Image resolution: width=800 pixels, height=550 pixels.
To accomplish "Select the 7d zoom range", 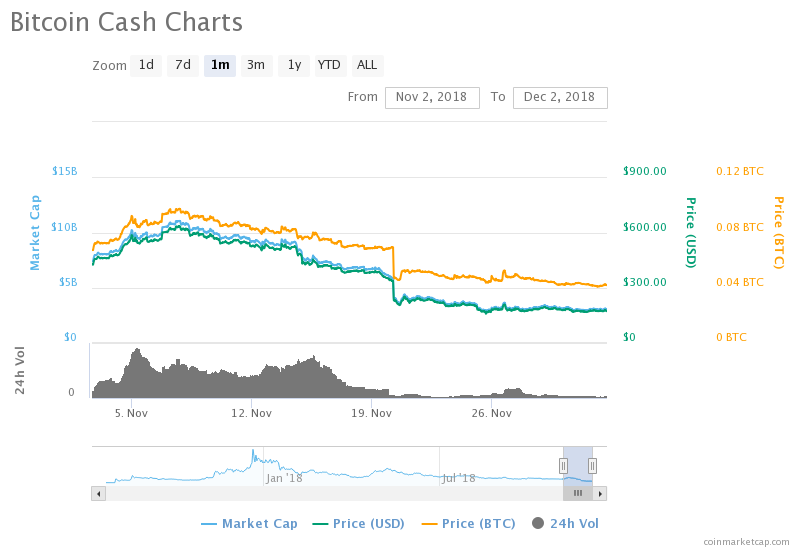I will pos(183,65).
